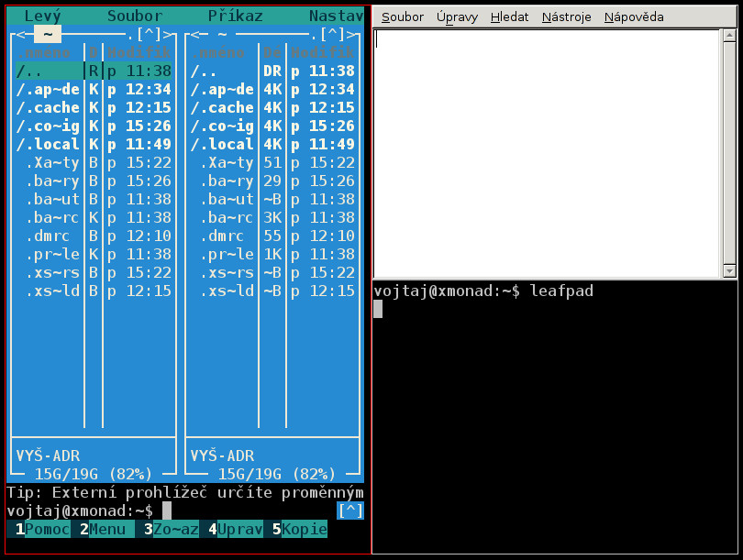Select .ba~ut file in right panel
Image resolution: width=743 pixels, height=560 pixels.
(272, 199)
